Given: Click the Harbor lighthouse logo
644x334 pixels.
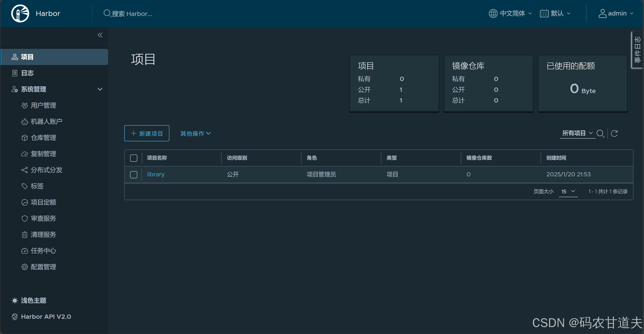Looking at the screenshot, I should (20, 13).
